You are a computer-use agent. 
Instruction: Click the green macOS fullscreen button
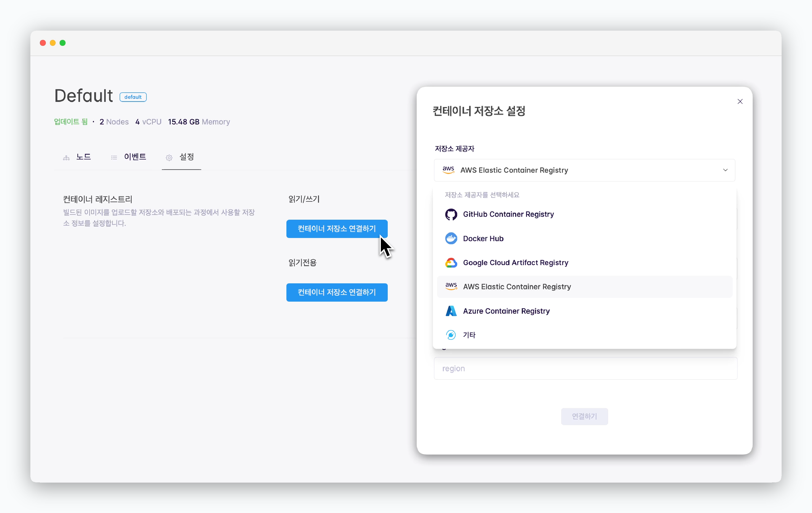[62, 43]
